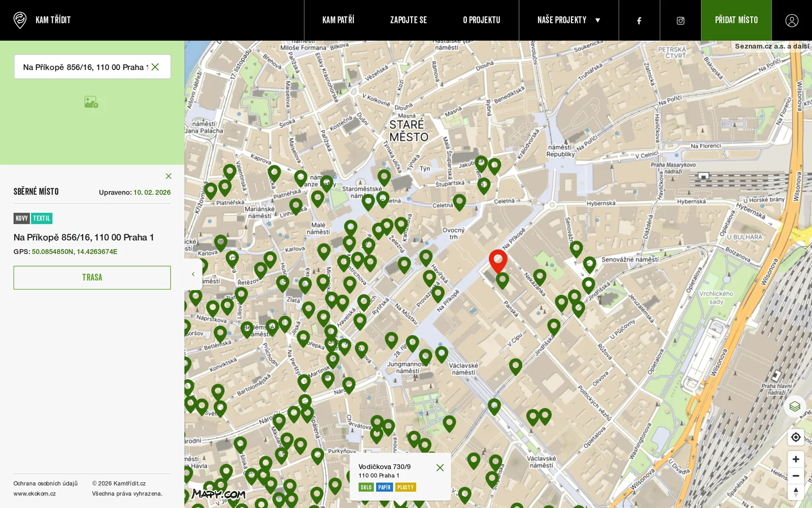Locate my position on the map

796,437
